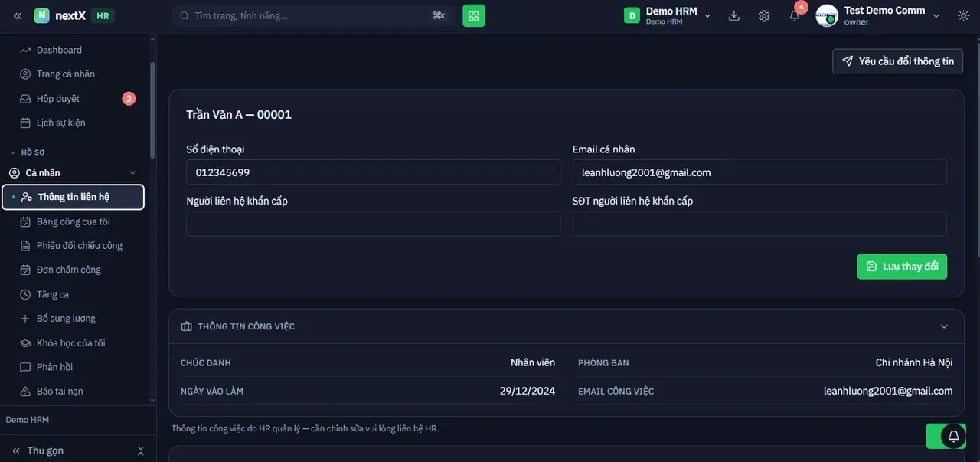Click Yêu cầu đổi thông tin button
The image size is (980, 462).
pyautogui.click(x=898, y=61)
